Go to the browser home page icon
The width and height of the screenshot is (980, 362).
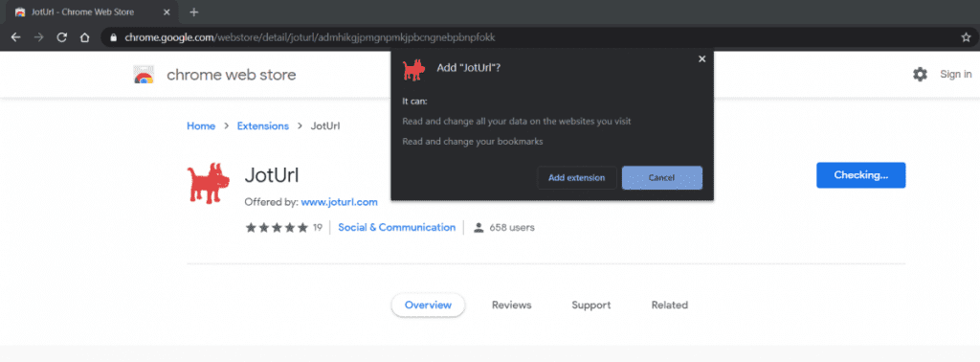click(x=85, y=37)
